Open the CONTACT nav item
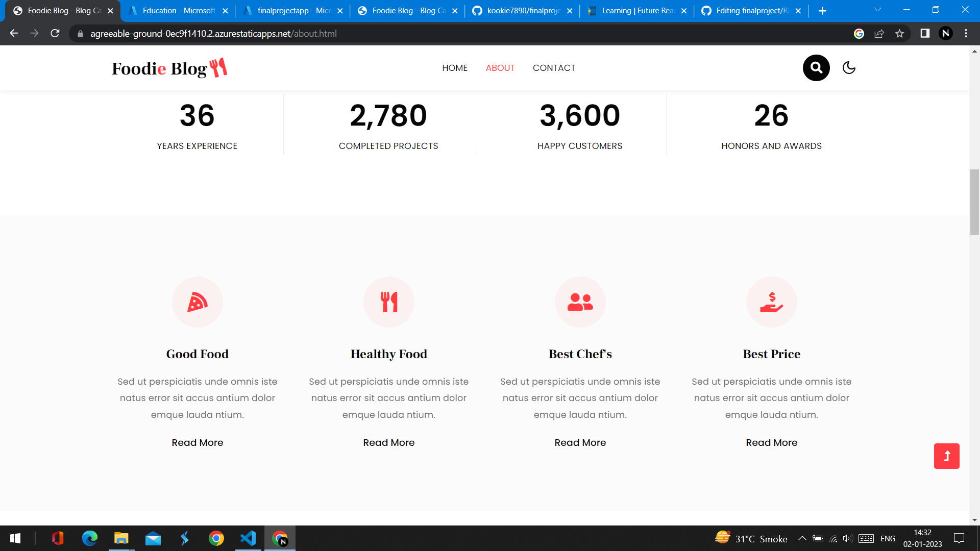This screenshot has width=980, height=551. pos(554,68)
